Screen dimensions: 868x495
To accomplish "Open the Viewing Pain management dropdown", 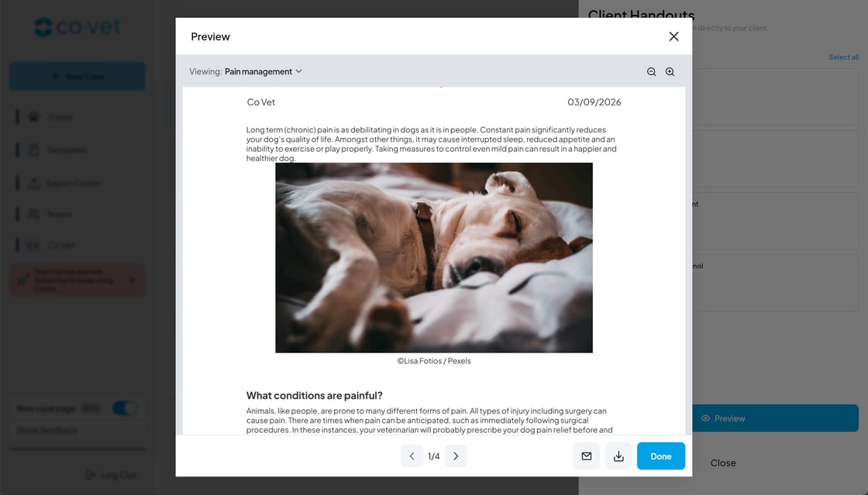I will coord(263,71).
